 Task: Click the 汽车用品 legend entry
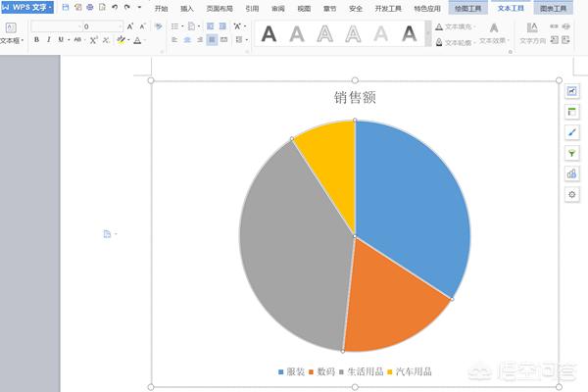point(410,371)
